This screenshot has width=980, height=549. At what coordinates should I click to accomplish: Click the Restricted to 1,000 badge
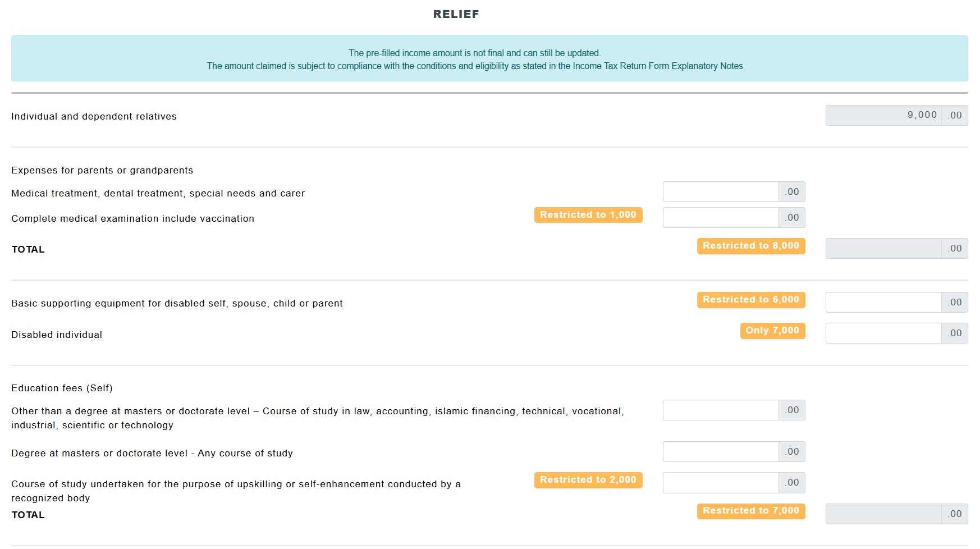pos(588,215)
